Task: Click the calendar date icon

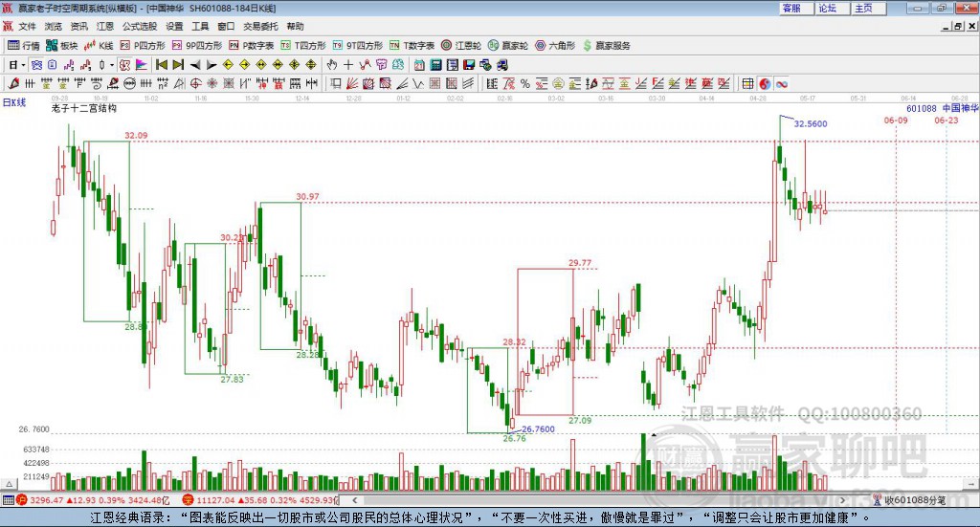Action: pos(419,65)
